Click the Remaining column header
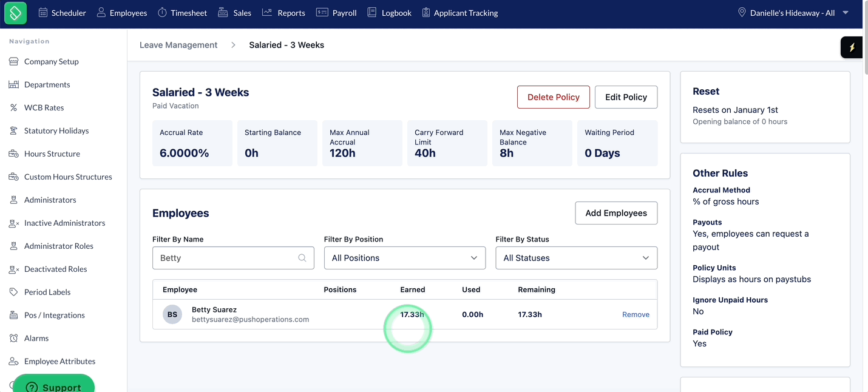This screenshot has height=392, width=868. [x=537, y=289]
